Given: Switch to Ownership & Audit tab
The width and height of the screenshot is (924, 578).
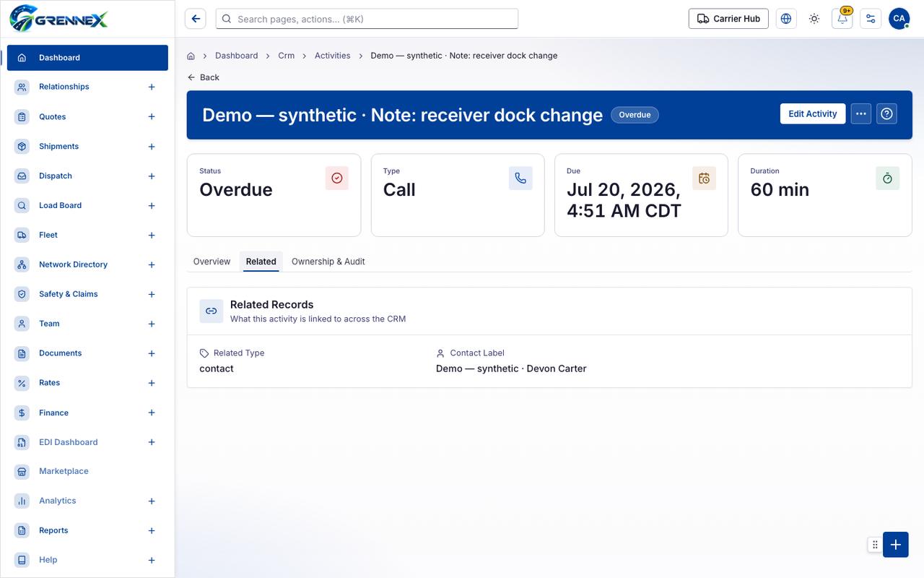Looking at the screenshot, I should pos(328,262).
